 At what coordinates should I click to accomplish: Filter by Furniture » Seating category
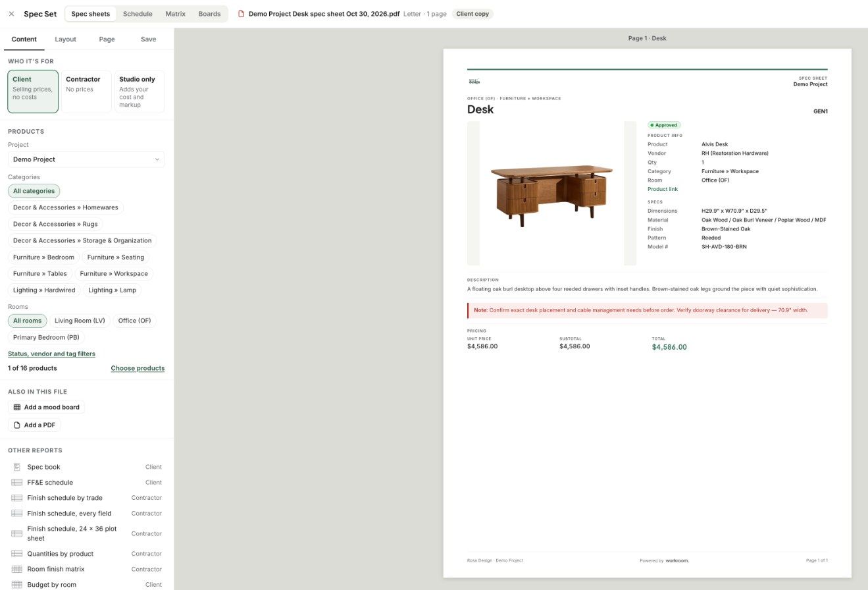click(116, 257)
